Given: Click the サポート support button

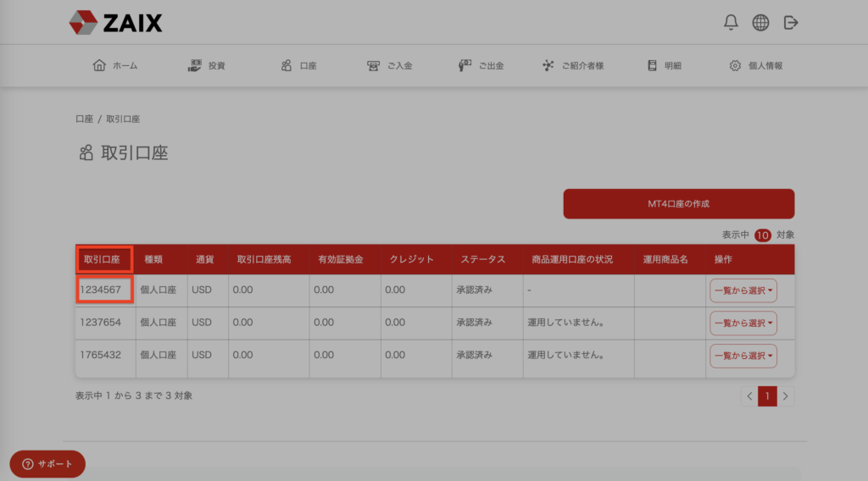Looking at the screenshot, I should pos(47,464).
